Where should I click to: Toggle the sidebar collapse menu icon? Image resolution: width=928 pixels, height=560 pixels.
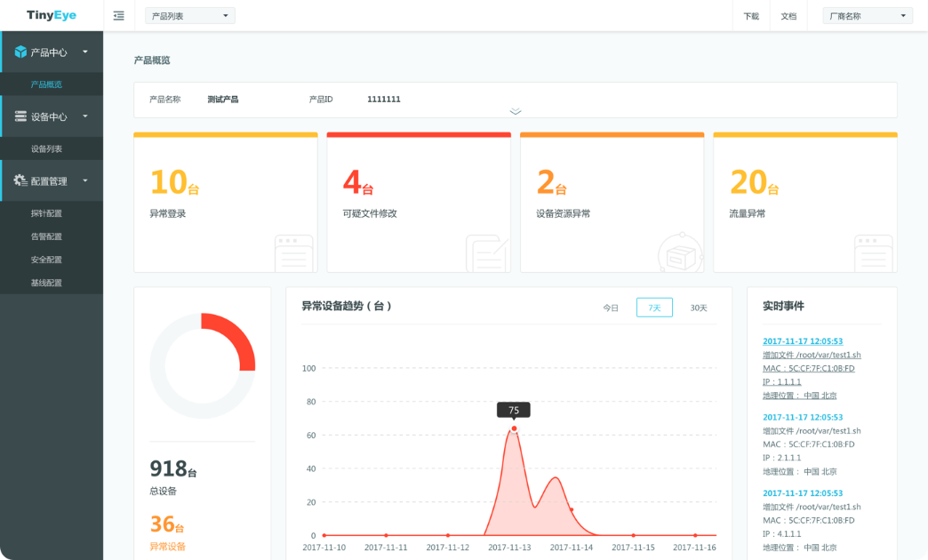pyautogui.click(x=119, y=16)
